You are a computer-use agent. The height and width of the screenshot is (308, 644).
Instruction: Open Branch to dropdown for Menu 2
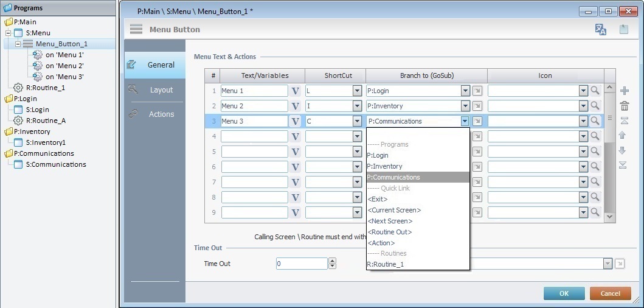coord(465,106)
